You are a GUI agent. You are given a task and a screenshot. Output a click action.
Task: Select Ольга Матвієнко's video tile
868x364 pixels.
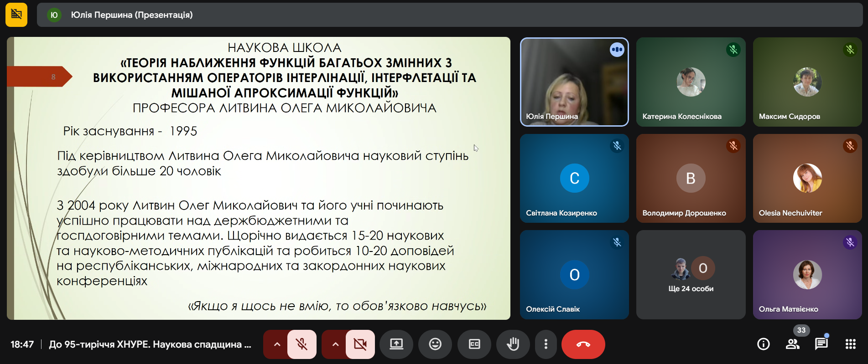[807, 275]
